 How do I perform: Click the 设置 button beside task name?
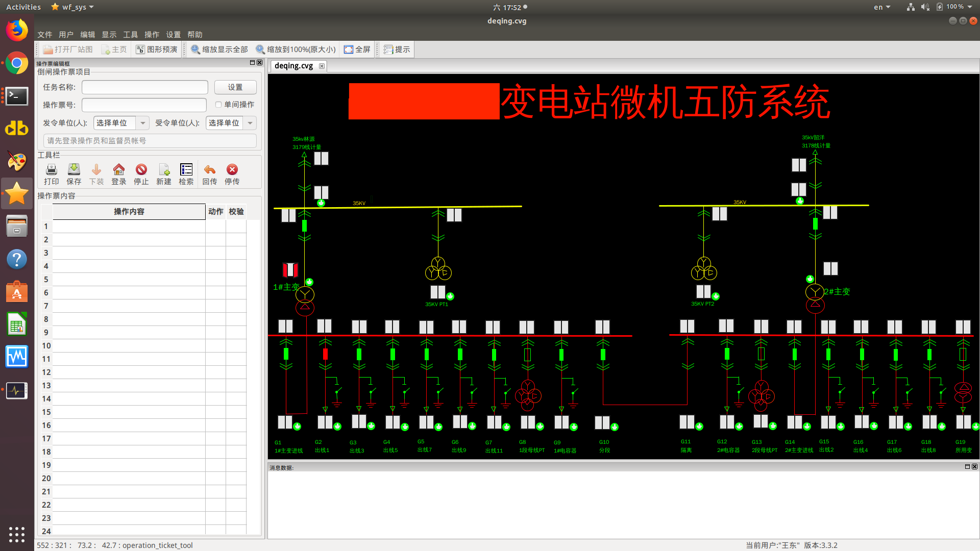[235, 87]
